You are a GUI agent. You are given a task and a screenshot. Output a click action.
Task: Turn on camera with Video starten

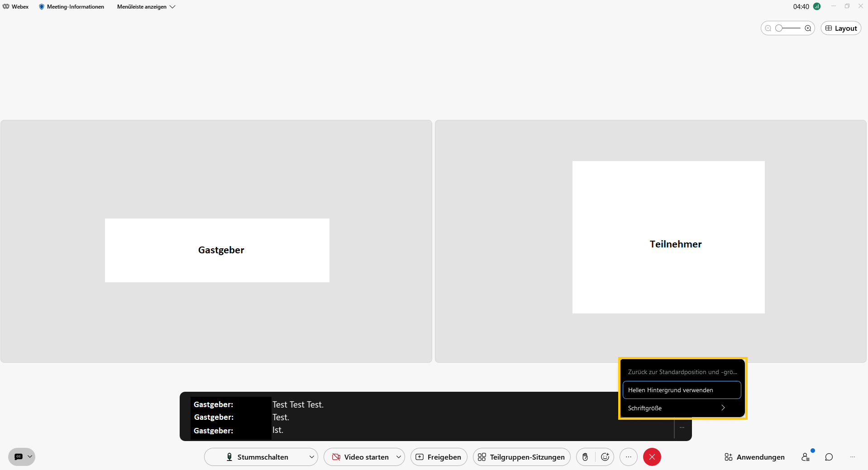[x=360, y=457]
